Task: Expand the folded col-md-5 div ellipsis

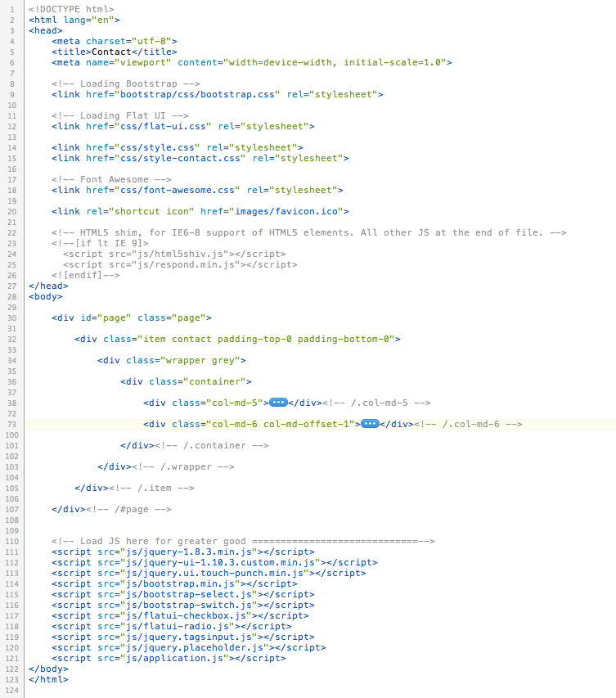Action: click(x=279, y=403)
